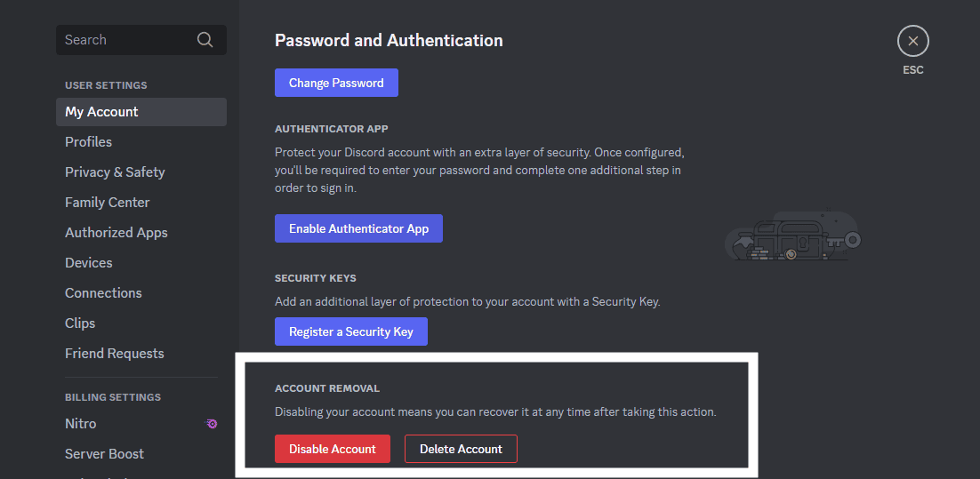Go to Privacy & Safety settings
980x479 pixels.
[115, 172]
